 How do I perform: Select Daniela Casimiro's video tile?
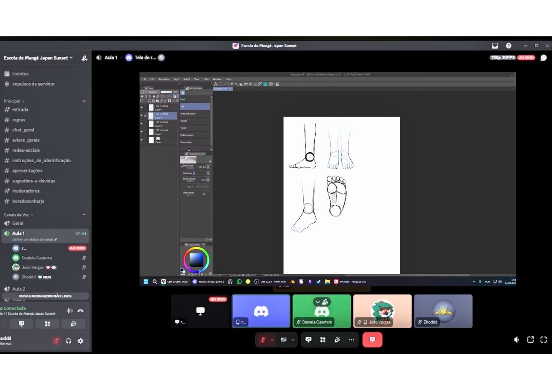pyautogui.click(x=322, y=311)
